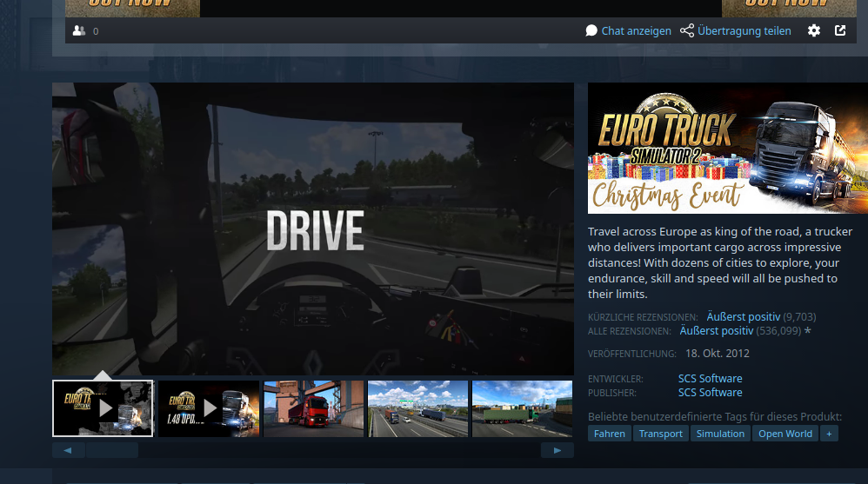
Task: Click plus button to add tags
Action: point(829,434)
